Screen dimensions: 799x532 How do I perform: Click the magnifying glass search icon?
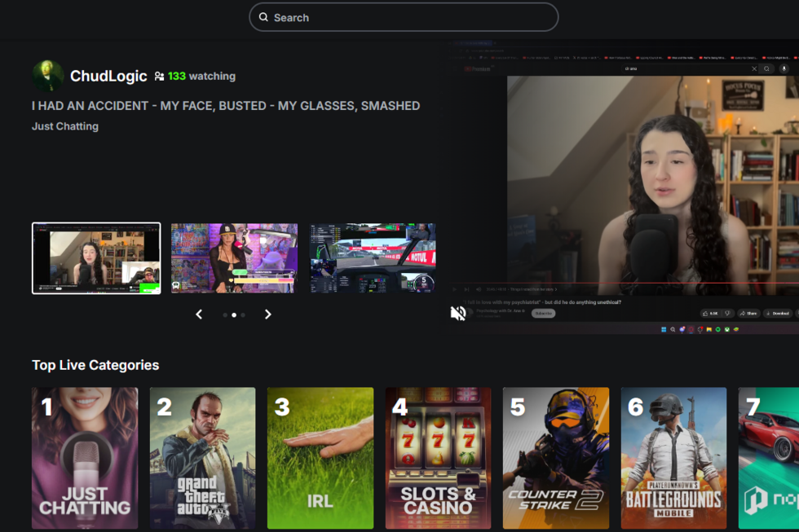[x=263, y=17]
